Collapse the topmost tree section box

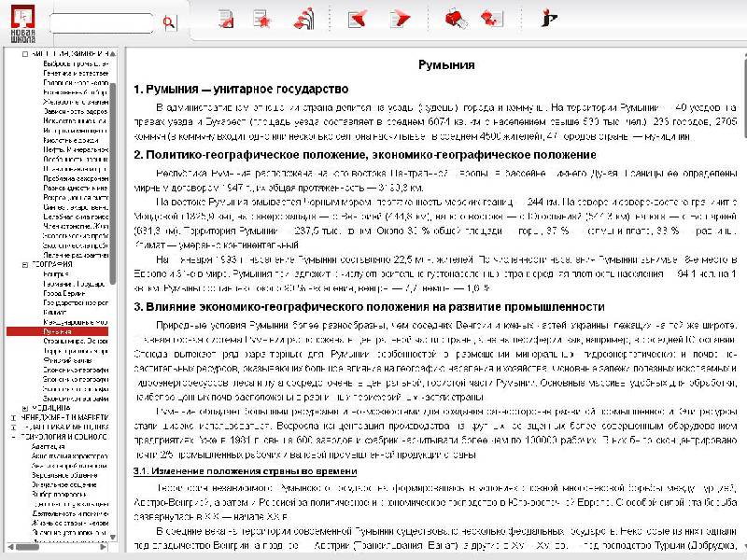25,54
